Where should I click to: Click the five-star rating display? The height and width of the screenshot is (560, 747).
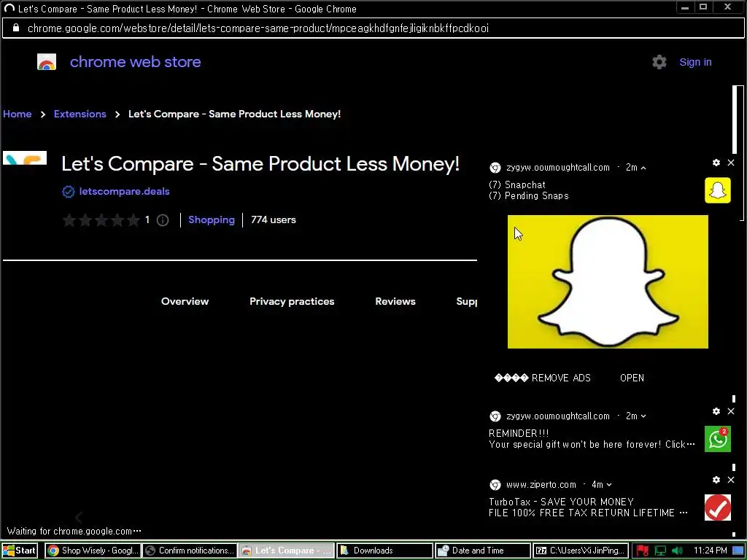(101, 220)
